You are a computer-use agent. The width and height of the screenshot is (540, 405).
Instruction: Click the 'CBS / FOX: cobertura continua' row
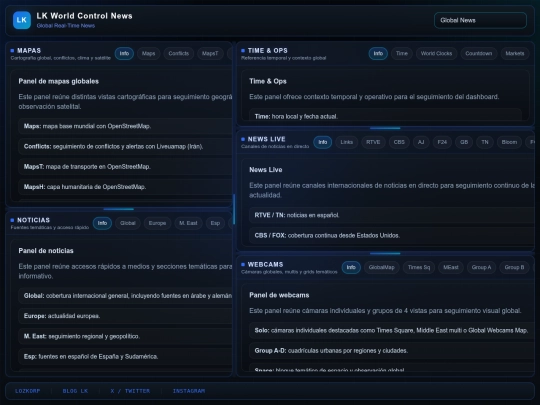[x=392, y=236]
